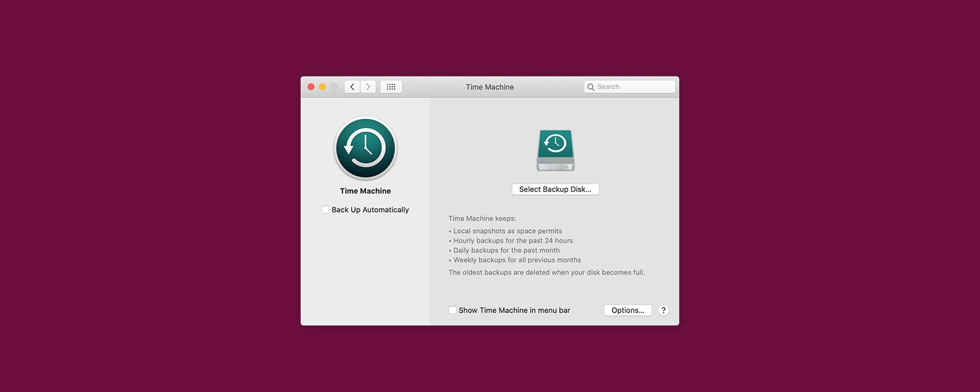This screenshot has height=392, width=980.
Task: Click the back navigation chevron
Action: point(352,87)
